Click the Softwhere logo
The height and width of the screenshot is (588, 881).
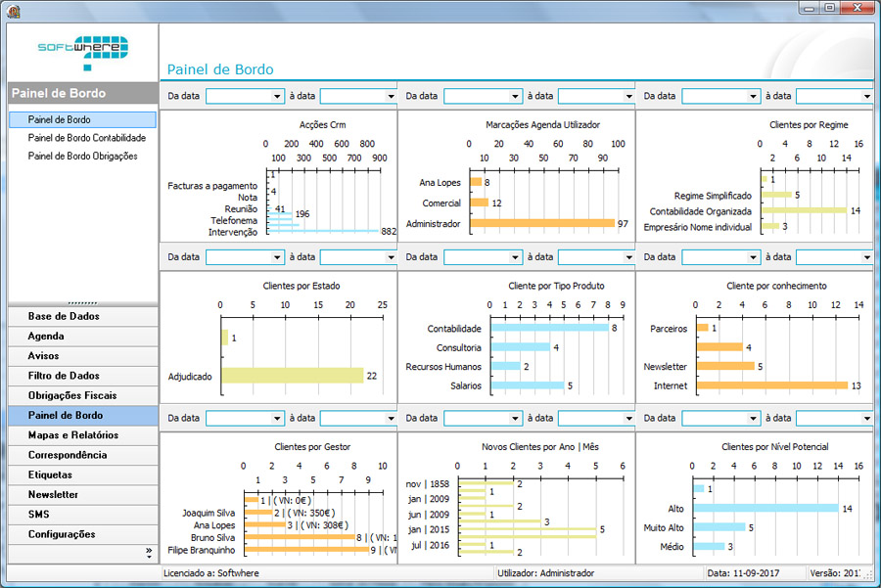pos(82,50)
